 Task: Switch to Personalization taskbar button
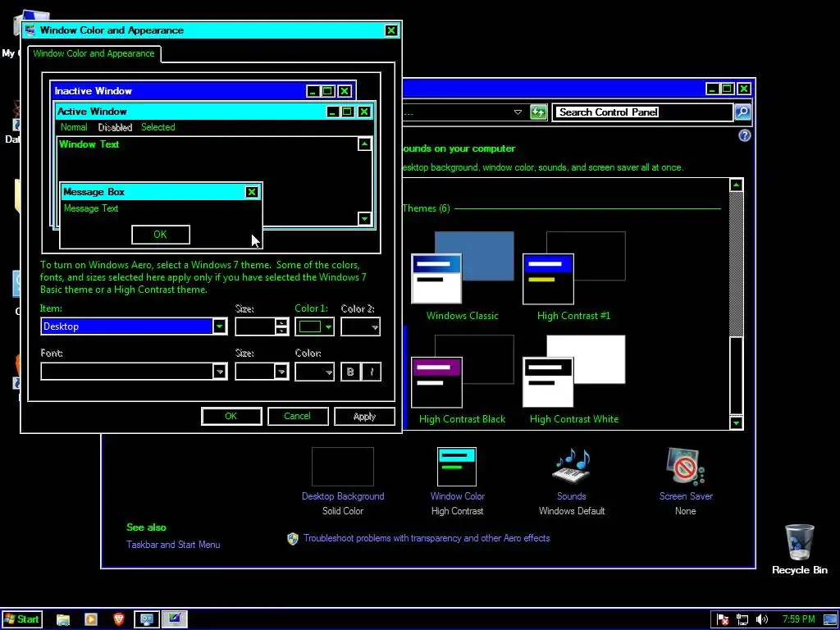pyautogui.click(x=175, y=620)
